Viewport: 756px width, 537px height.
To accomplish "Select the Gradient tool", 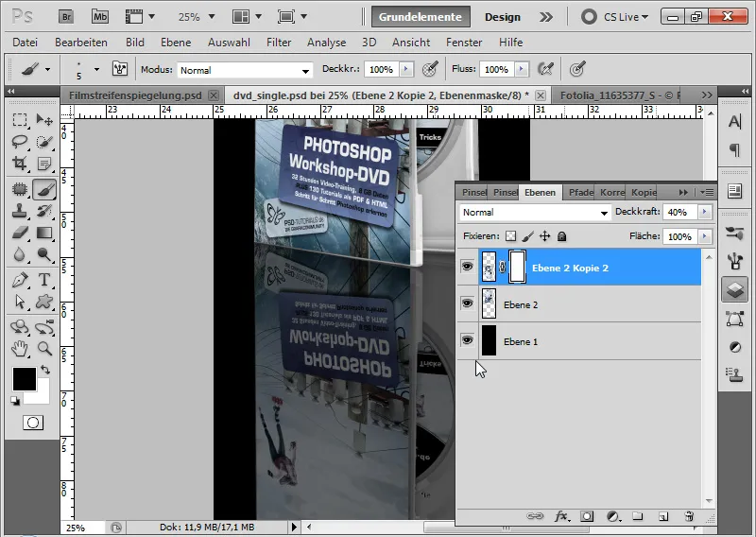I will pos(44,233).
